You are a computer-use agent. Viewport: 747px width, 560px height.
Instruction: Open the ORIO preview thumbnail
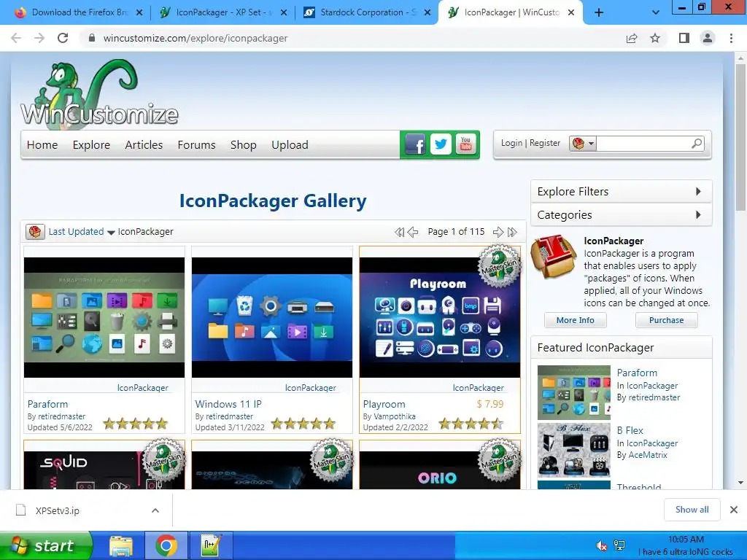440,470
